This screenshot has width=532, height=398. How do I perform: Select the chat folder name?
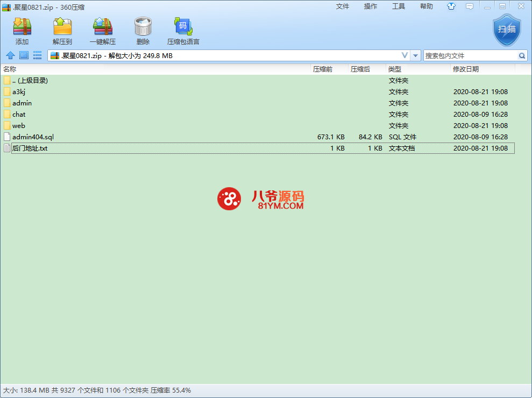(19, 115)
